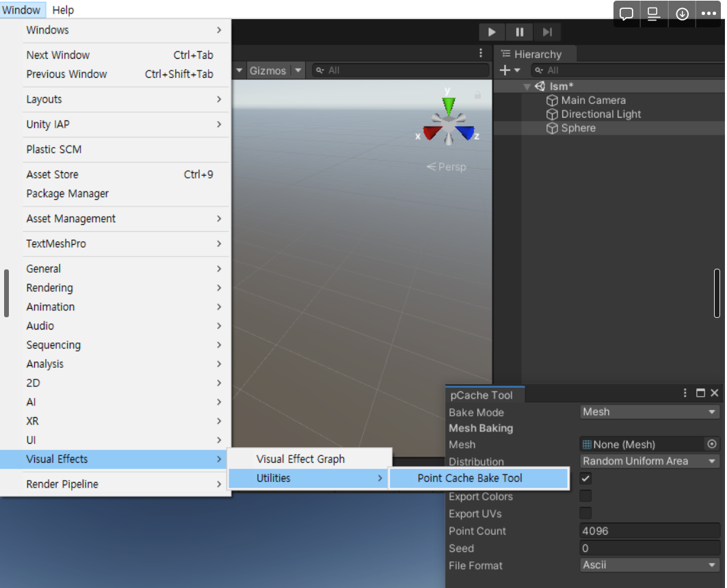Click the Hierarchy search field

629,70
